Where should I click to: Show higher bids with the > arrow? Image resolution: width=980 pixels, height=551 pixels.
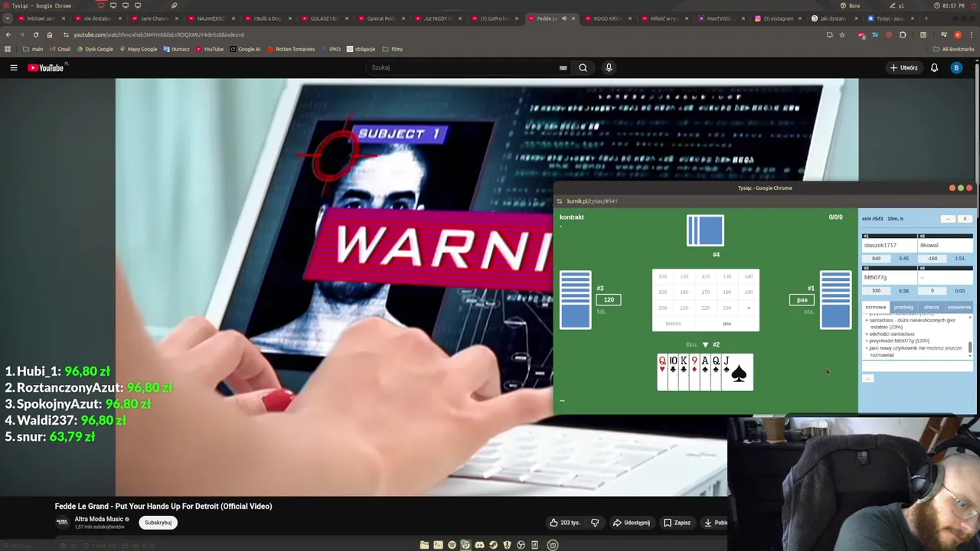[x=748, y=308]
